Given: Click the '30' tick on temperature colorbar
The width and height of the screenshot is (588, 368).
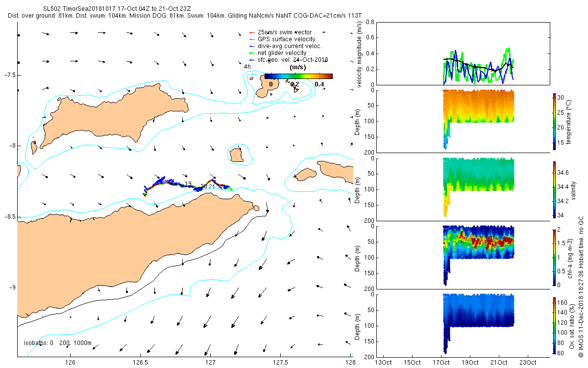Looking at the screenshot, I should click(x=562, y=97).
